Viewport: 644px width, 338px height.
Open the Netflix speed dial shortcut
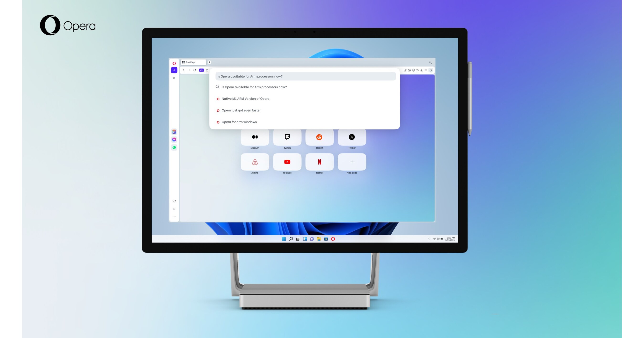coord(319,161)
